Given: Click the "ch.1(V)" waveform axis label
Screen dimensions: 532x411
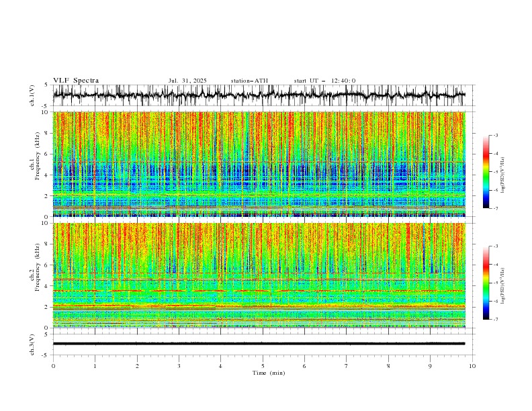Looking at the screenshot, I should click(x=32, y=95).
